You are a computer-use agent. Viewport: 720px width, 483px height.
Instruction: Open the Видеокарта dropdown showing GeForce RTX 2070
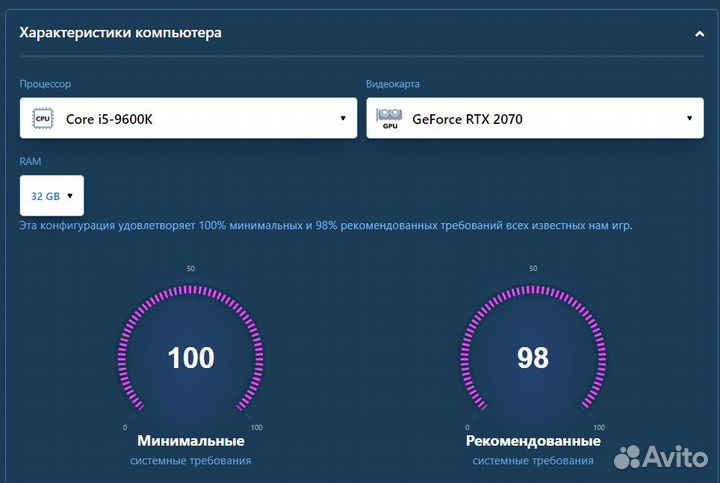(x=535, y=118)
